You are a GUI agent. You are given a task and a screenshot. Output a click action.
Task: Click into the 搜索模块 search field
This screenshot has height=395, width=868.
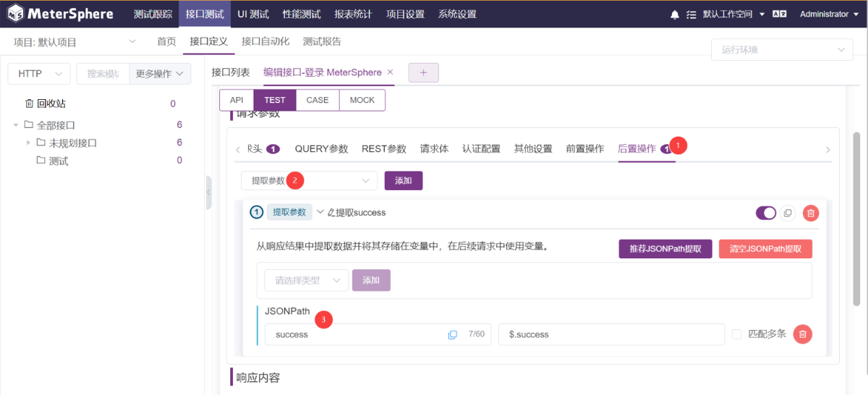(103, 73)
